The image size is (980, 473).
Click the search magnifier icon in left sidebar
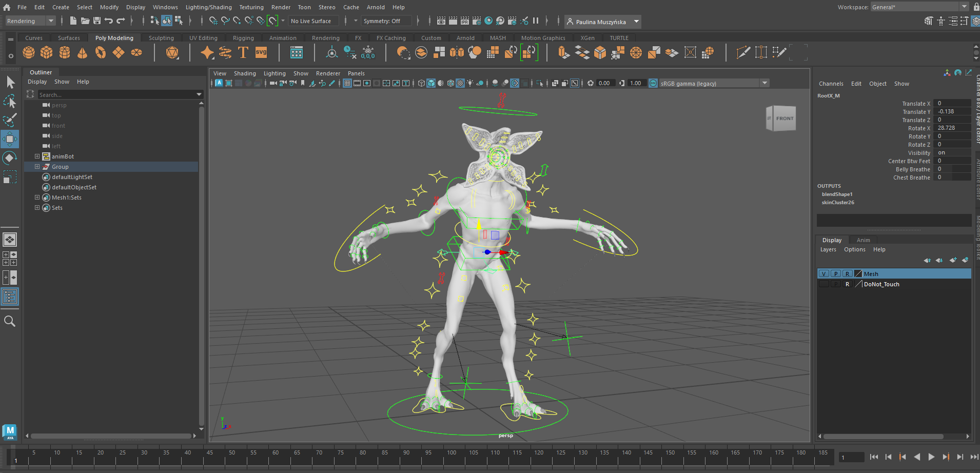coord(10,321)
